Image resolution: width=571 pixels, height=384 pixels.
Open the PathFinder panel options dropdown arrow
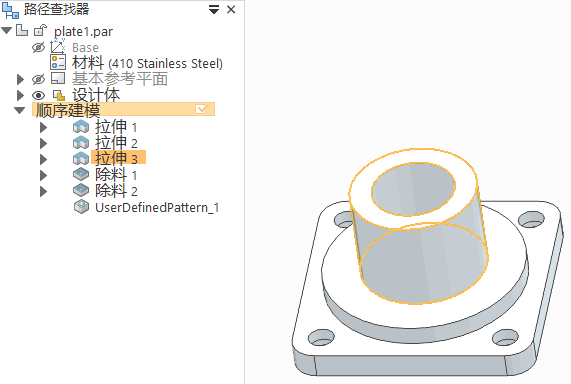(x=214, y=10)
